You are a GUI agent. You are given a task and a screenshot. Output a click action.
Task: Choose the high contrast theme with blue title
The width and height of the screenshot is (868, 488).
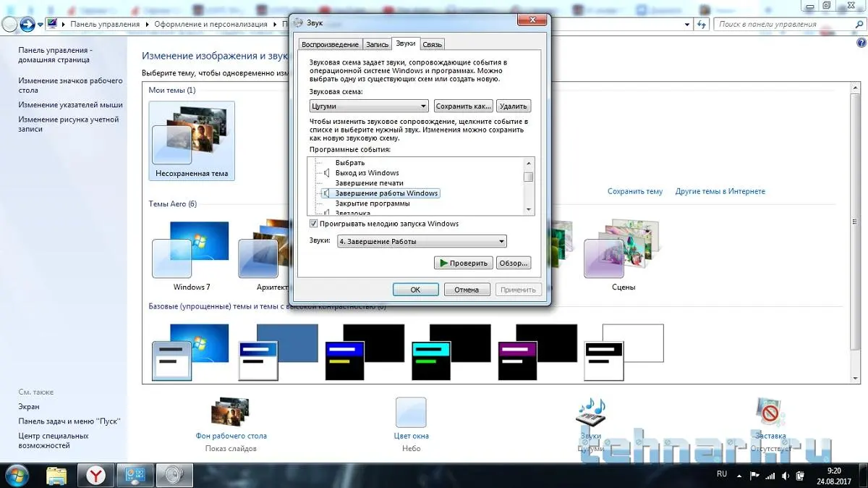point(365,352)
